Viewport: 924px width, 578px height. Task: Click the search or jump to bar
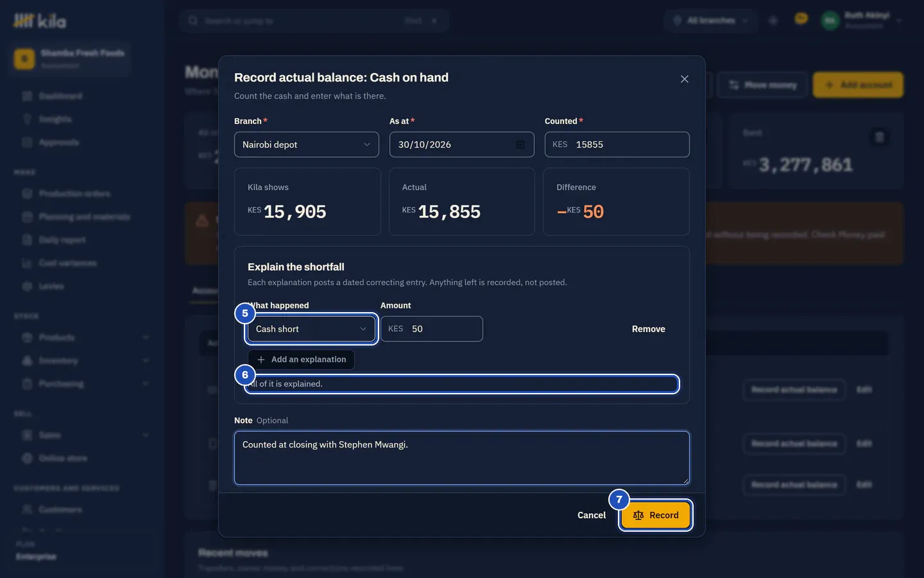[x=314, y=21]
